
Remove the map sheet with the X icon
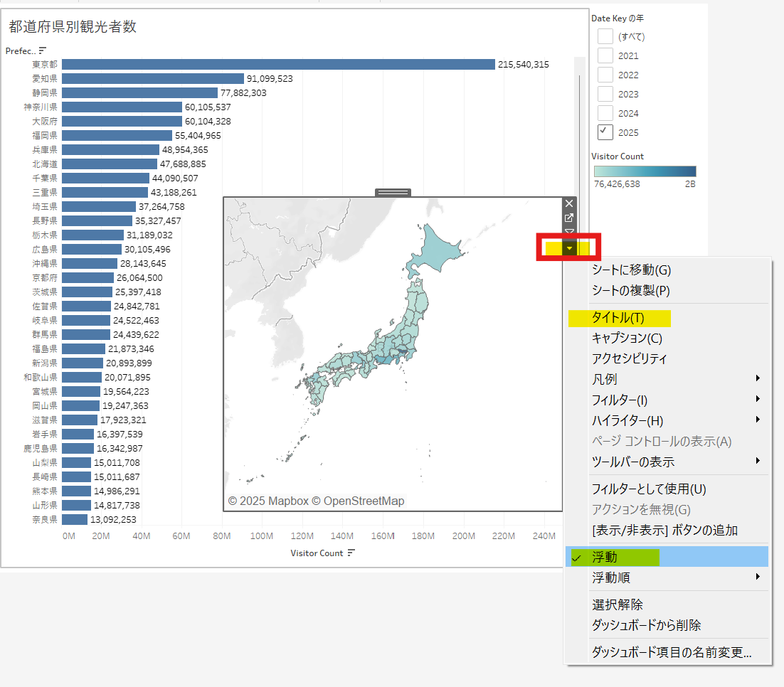pos(569,203)
